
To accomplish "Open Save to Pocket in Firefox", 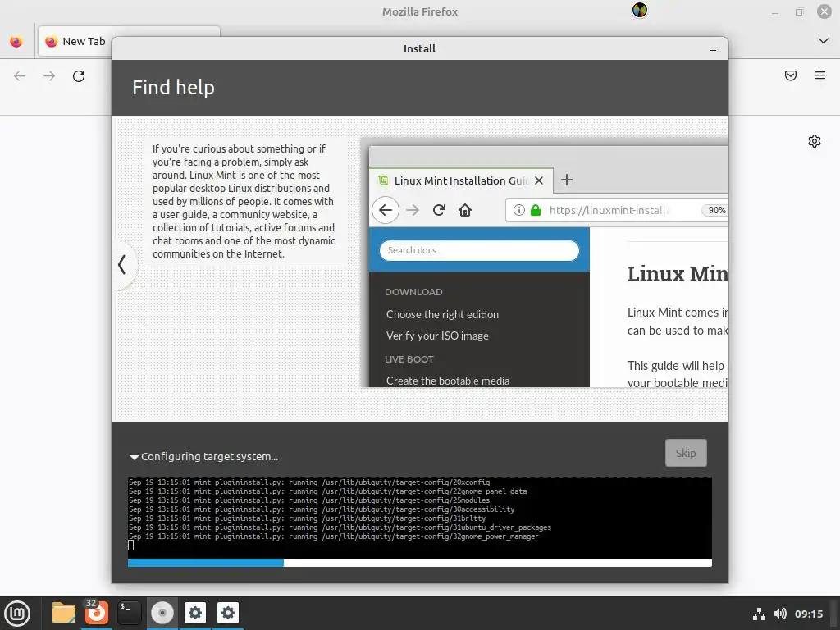I will click(790, 75).
